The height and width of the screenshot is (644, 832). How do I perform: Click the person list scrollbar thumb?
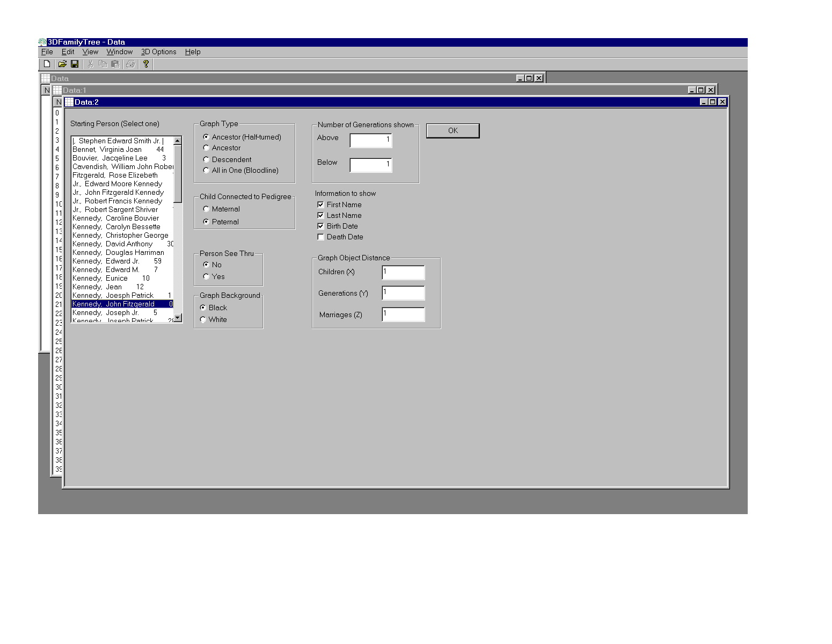coord(178,174)
